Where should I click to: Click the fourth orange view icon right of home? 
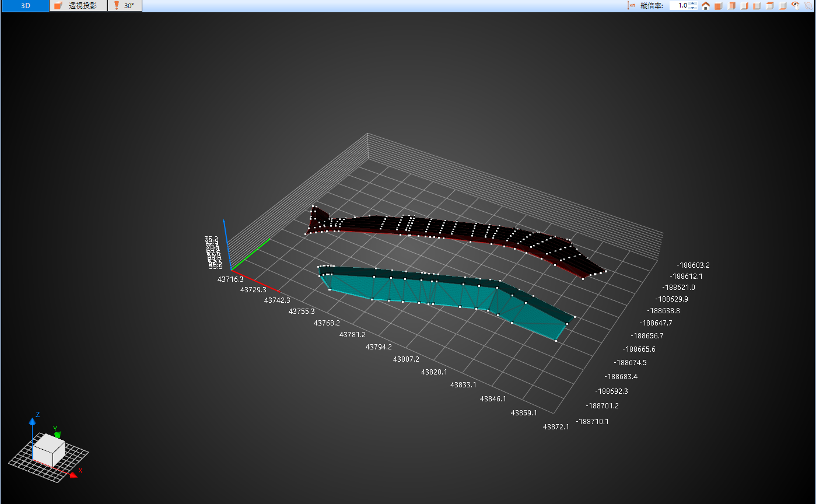(x=757, y=6)
